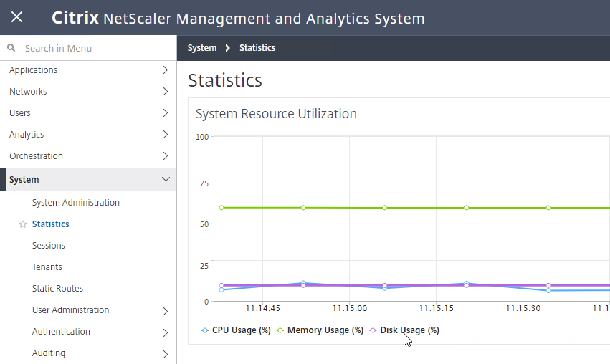Click the breadcrumb arrow between System and Statistics
Screen dimensions: 610x364
pos(227,48)
